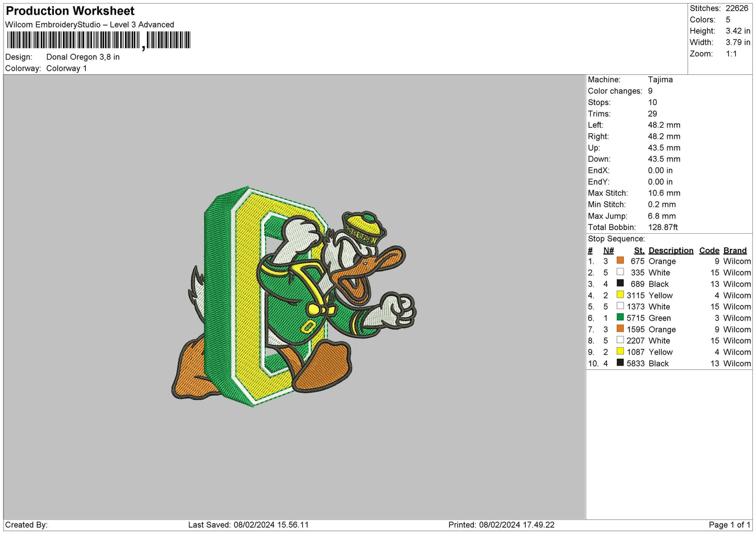Click the 'Created By:' footer label
Viewport: 756px width, 534px height.
[x=26, y=525]
